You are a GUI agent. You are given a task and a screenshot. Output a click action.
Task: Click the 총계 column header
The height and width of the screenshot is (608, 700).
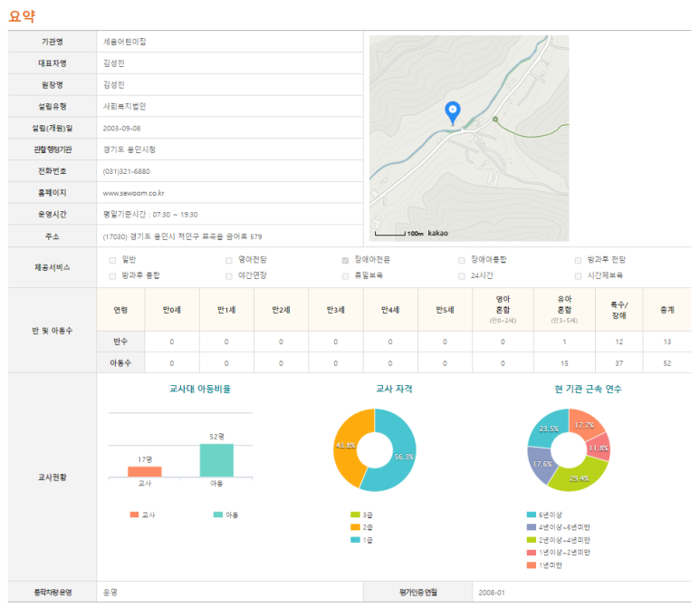667,309
